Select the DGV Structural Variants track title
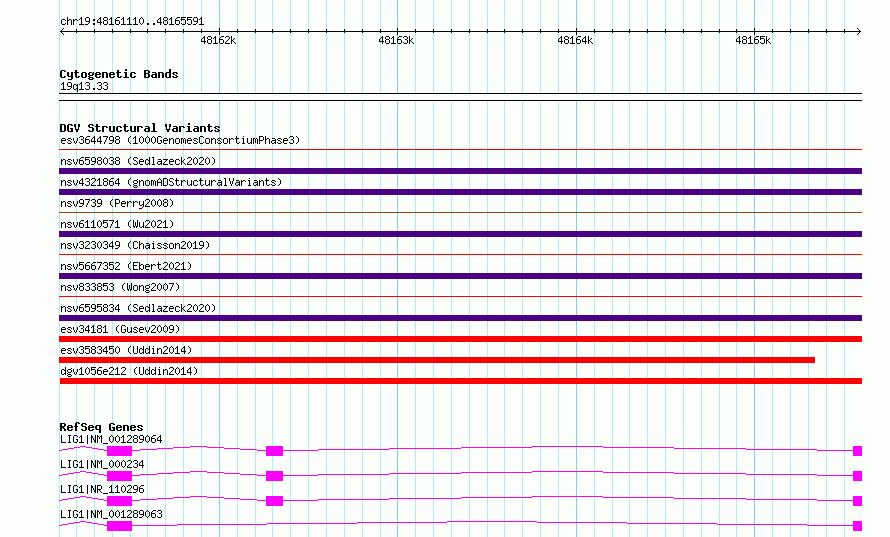 (x=140, y=128)
